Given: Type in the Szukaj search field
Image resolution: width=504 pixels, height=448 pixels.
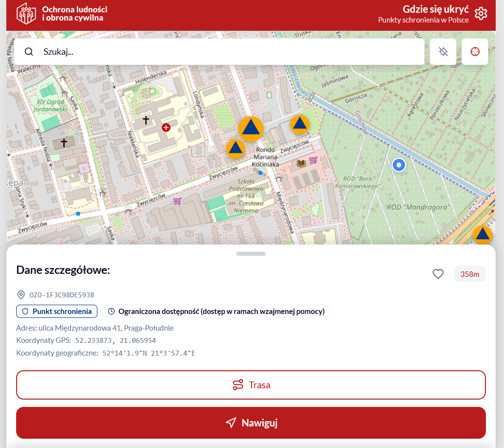Looking at the screenshot, I should click(230, 52).
